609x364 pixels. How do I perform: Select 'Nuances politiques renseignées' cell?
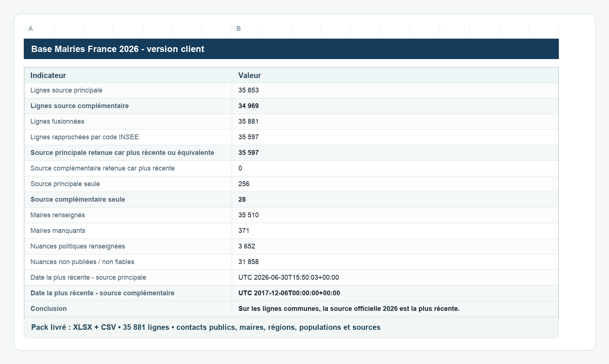click(128, 247)
